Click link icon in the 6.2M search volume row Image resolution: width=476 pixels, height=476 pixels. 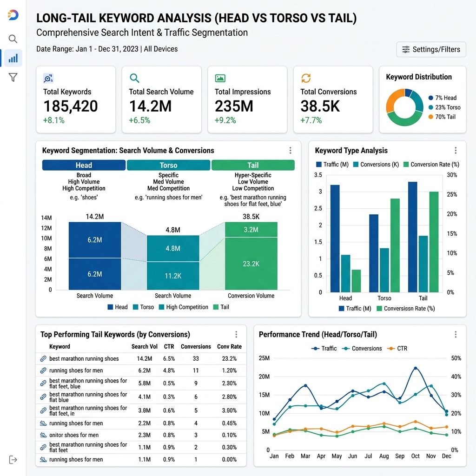tap(43, 370)
